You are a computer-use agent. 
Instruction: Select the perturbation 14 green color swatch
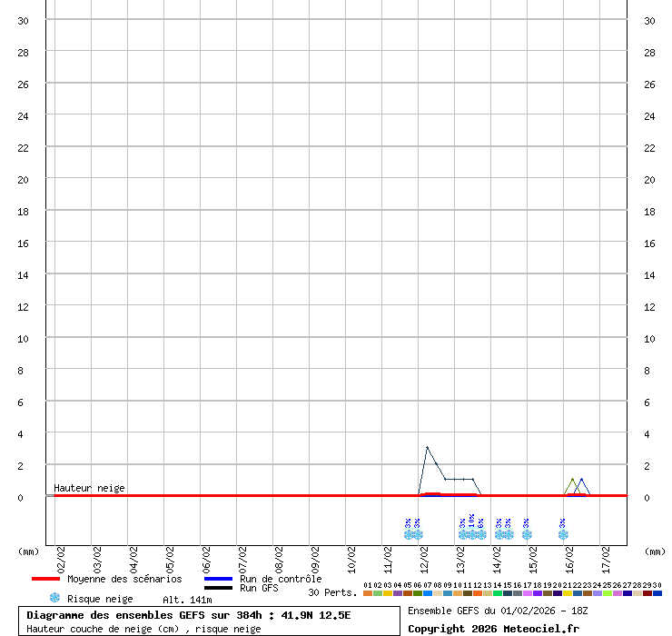click(498, 593)
